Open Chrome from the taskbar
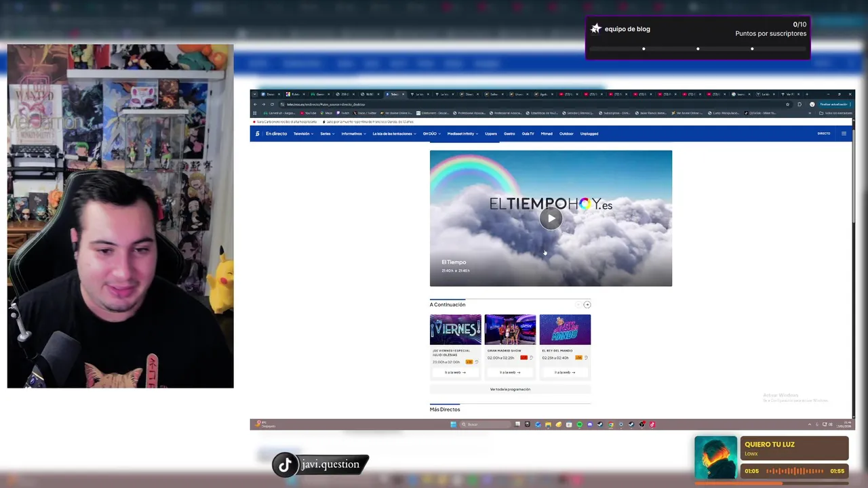 point(611,424)
